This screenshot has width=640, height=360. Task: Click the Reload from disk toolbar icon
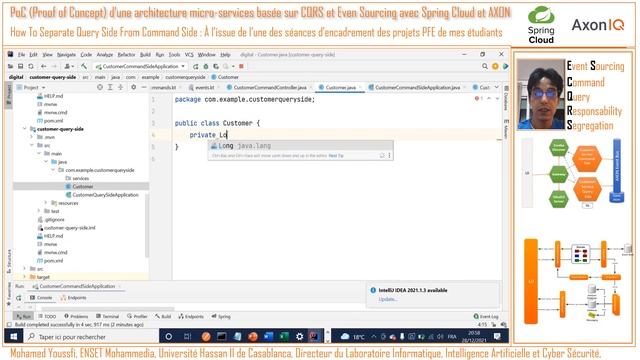[31, 66]
